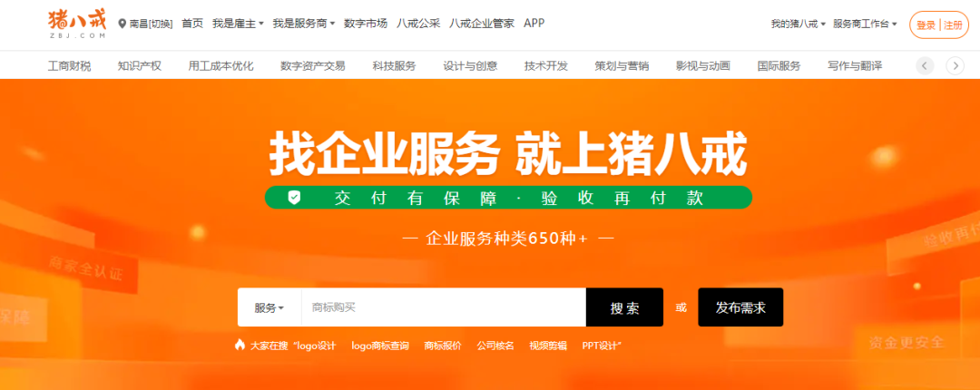Image resolution: width=980 pixels, height=390 pixels.
Task: Click the flame icon next to 大家在搜
Action: 240,345
